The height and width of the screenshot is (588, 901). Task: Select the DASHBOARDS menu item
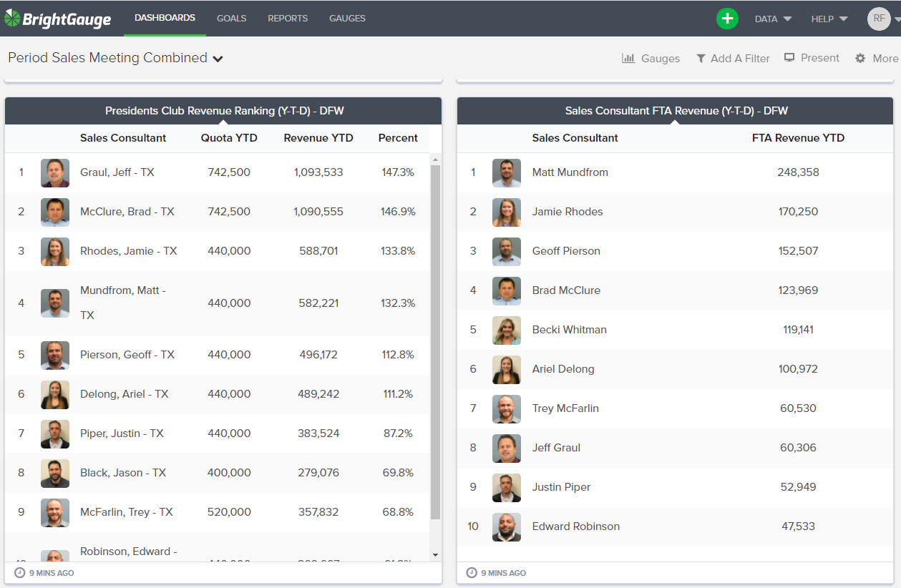coord(165,19)
